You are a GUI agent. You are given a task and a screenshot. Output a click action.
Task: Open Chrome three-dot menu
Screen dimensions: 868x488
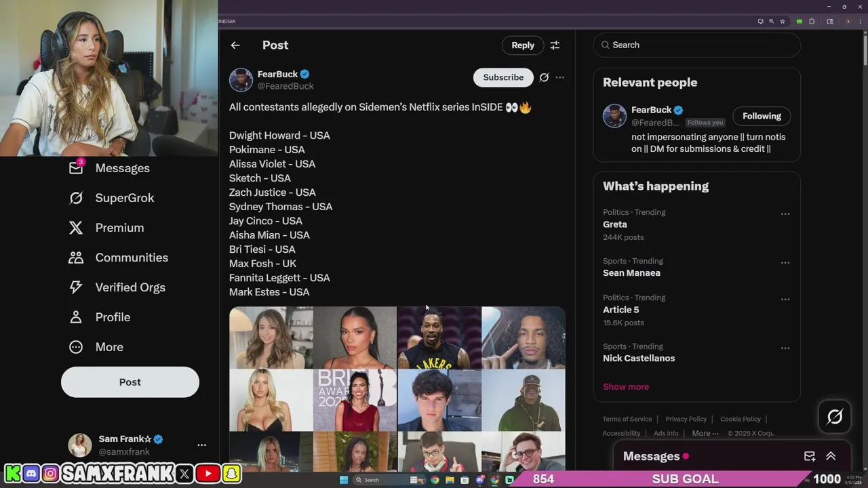(x=861, y=22)
